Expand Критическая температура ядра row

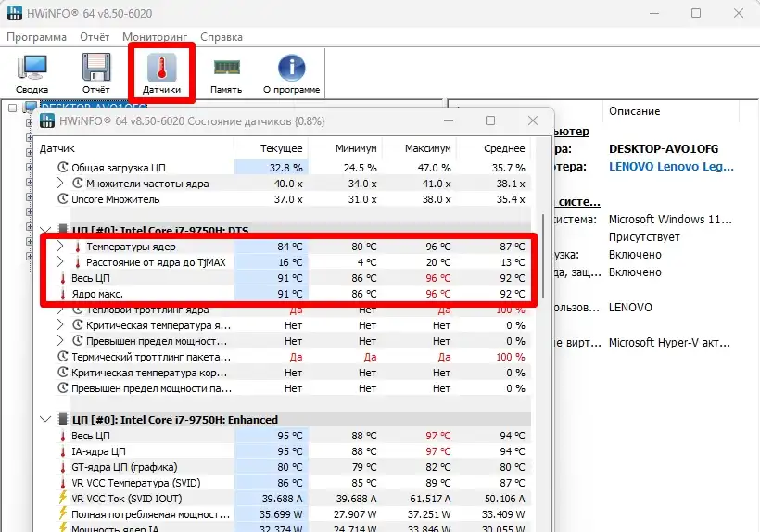point(60,325)
